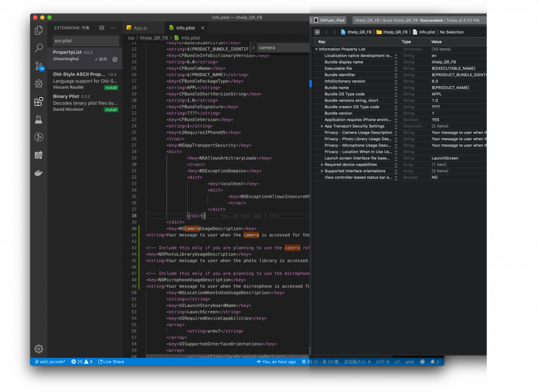Image resolution: width=538 pixels, height=392 pixels.
Task: Install the Old-Style ASCII Property List extension
Action: click(111, 88)
